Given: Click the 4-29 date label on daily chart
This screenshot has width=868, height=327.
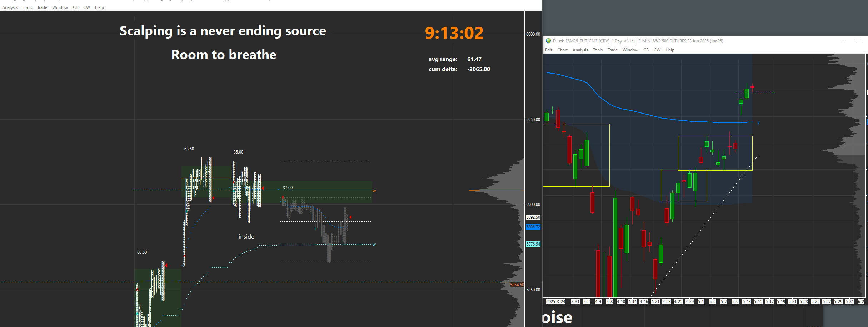Looking at the screenshot, I should (x=689, y=302).
